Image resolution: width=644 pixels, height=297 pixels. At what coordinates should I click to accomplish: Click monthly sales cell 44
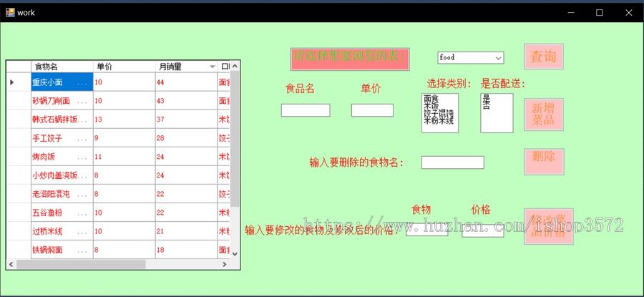186,82
